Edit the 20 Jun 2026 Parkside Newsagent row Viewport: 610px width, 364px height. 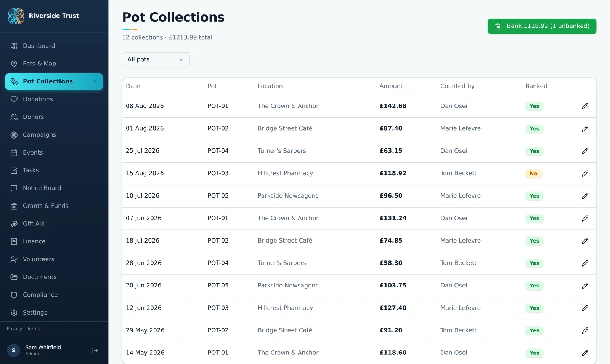coord(585,286)
